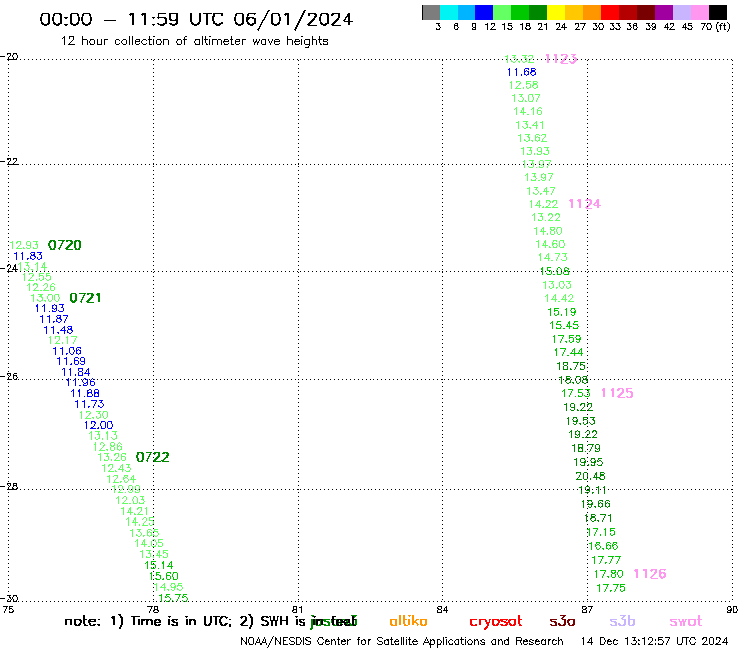Click the 11.83 wave height value

[28, 256]
